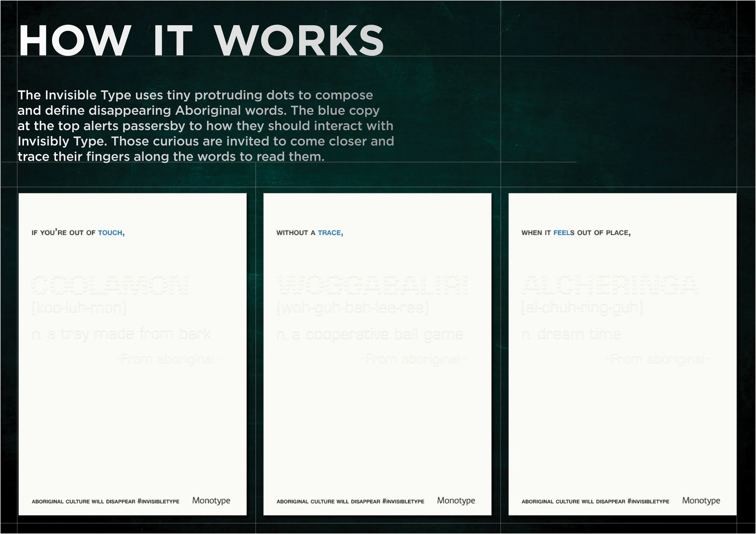Click the Invisible Type description paragraph
Image resolution: width=756 pixels, height=534 pixels.
[205, 126]
